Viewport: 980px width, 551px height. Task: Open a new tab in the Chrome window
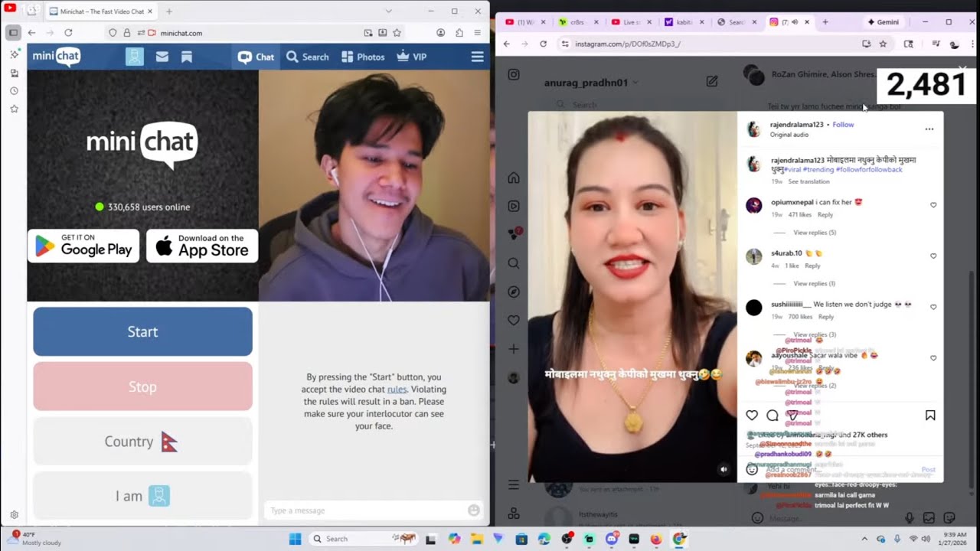tap(825, 22)
